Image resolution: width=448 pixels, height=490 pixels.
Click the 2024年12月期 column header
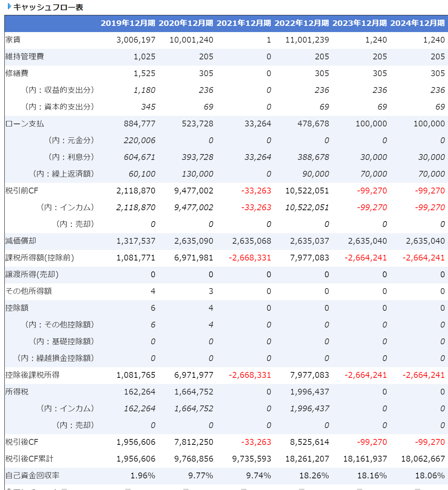pyautogui.click(x=417, y=23)
